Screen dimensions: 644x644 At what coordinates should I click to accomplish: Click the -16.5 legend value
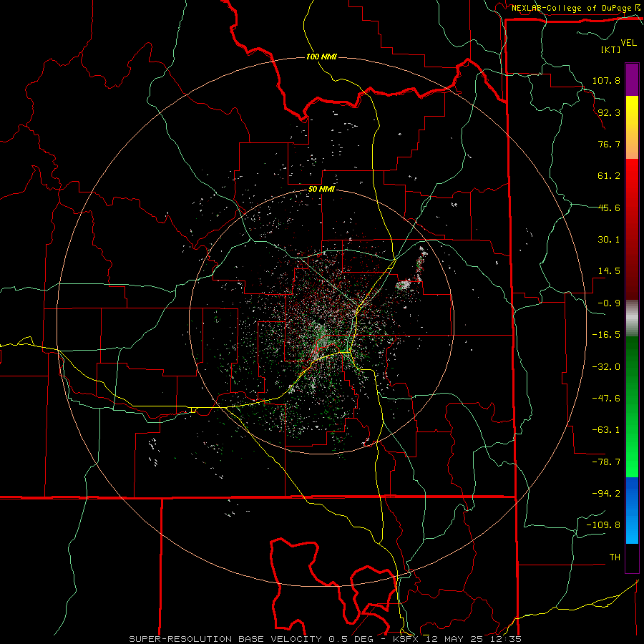pos(606,335)
